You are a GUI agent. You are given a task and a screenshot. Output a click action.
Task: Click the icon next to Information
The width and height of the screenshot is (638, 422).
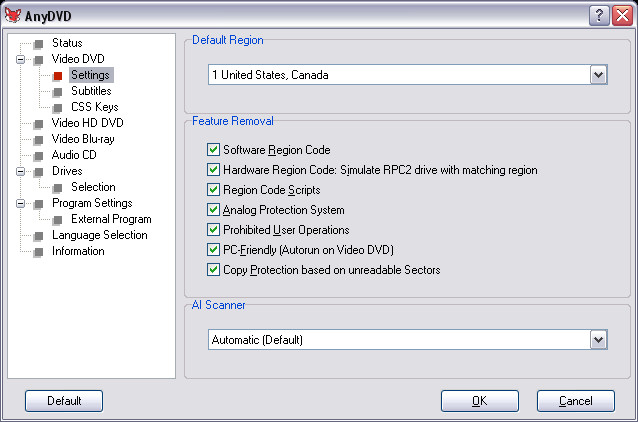tap(38, 251)
